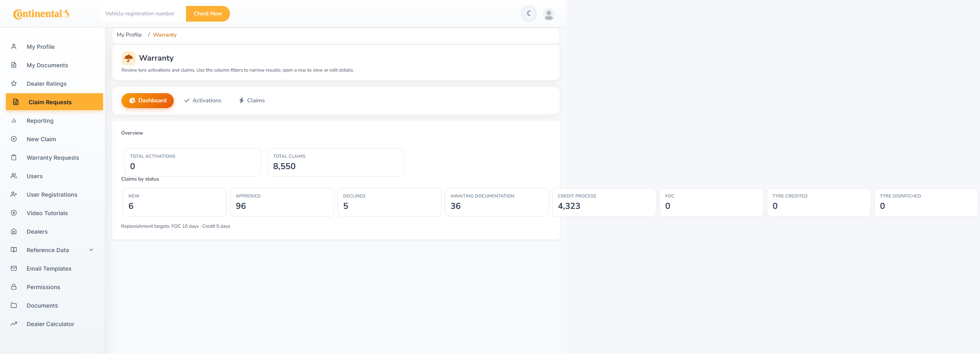Click the Credit Process 4,323 card

[x=604, y=202]
